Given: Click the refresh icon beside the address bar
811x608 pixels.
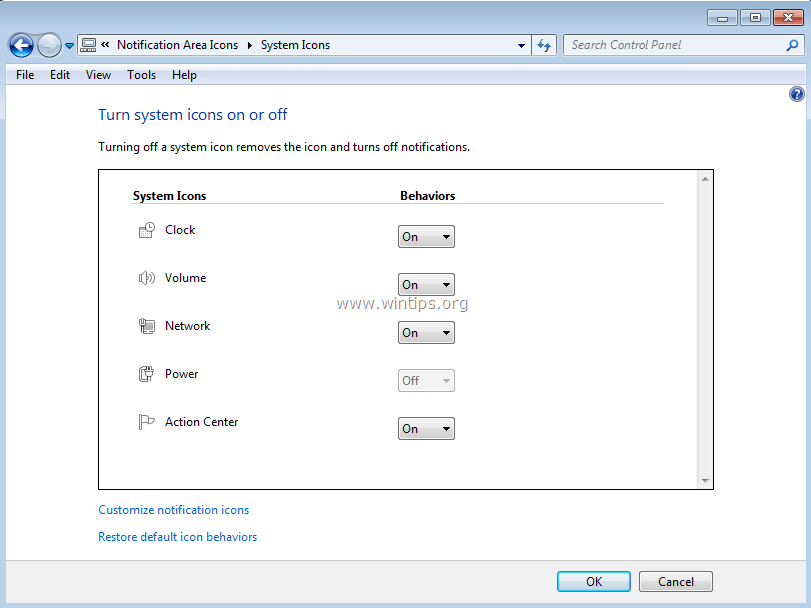Looking at the screenshot, I should point(544,45).
